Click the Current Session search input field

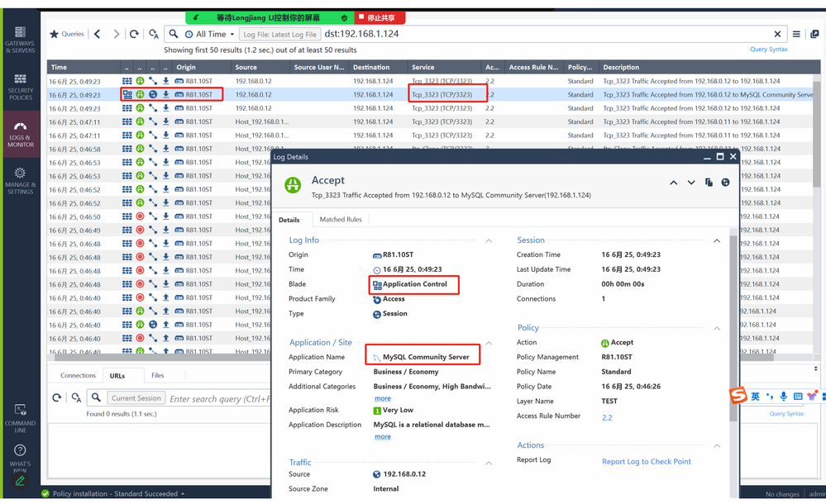click(136, 398)
